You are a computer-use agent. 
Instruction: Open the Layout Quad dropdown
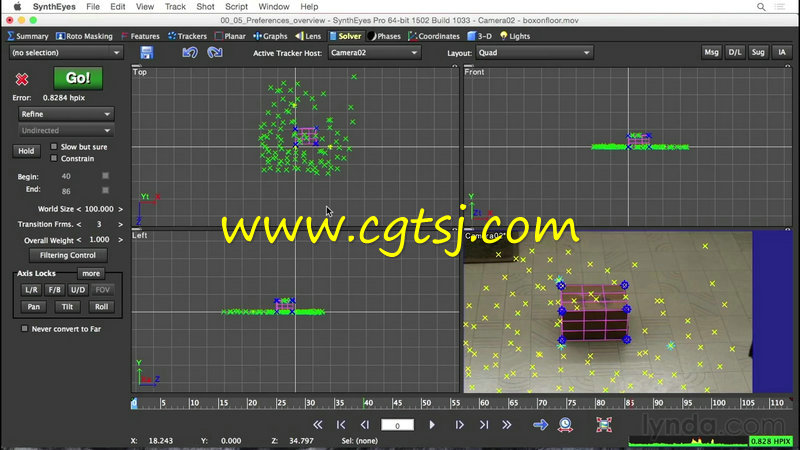pyautogui.click(x=534, y=53)
